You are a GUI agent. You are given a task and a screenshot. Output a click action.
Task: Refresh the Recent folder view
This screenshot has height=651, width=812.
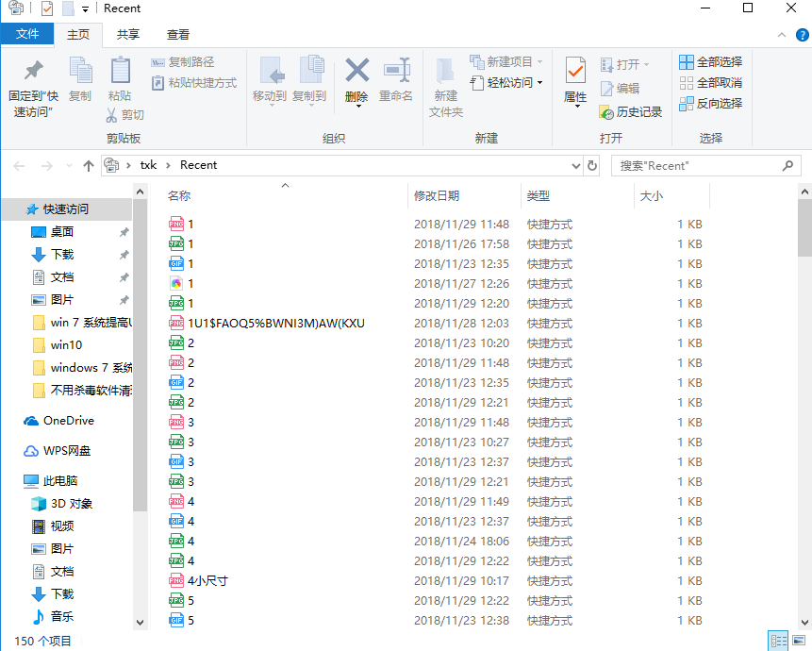[592, 165]
